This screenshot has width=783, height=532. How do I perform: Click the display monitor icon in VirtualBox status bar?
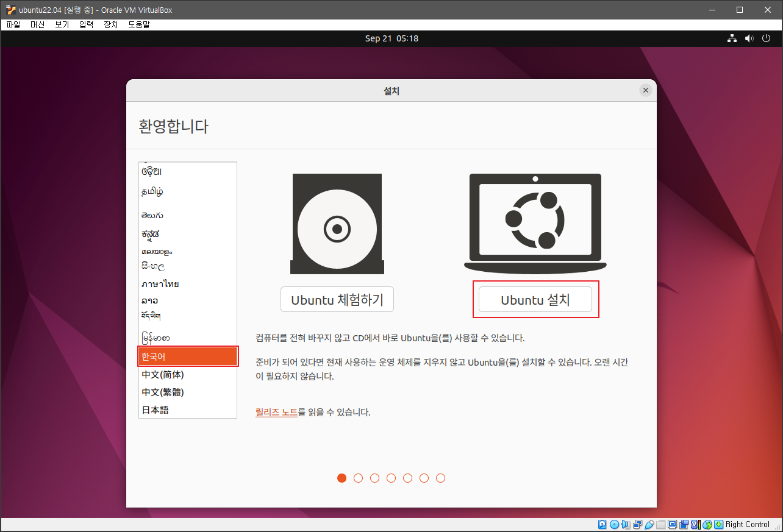(x=673, y=524)
